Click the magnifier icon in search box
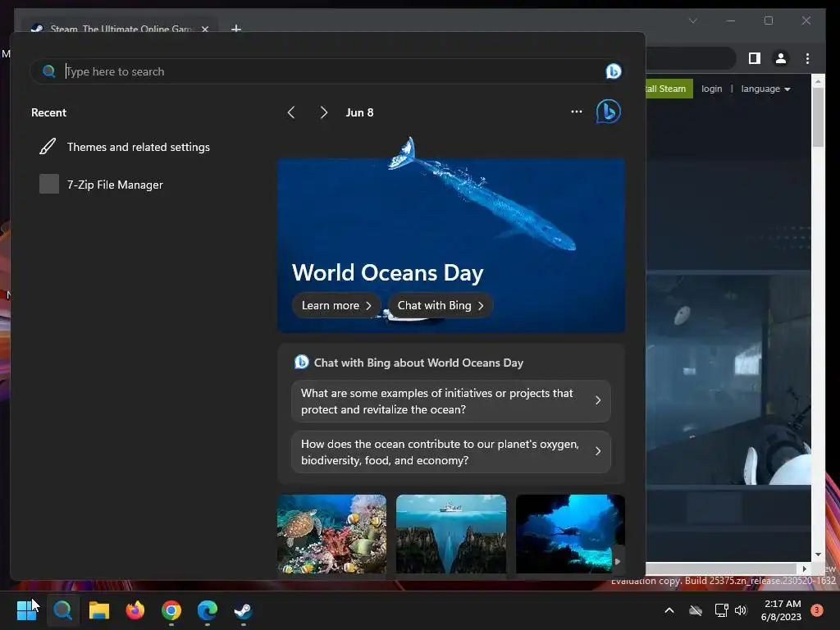Viewport: 840px width, 630px height. pos(48,71)
